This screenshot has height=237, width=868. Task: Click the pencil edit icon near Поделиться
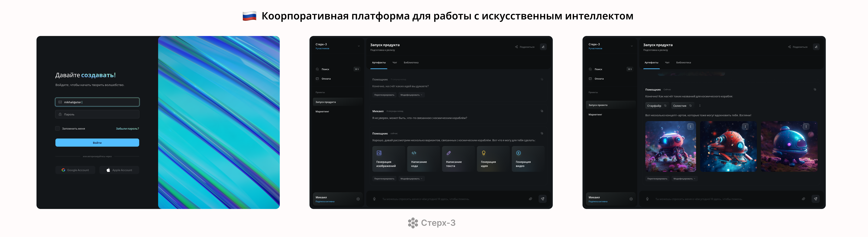click(543, 46)
